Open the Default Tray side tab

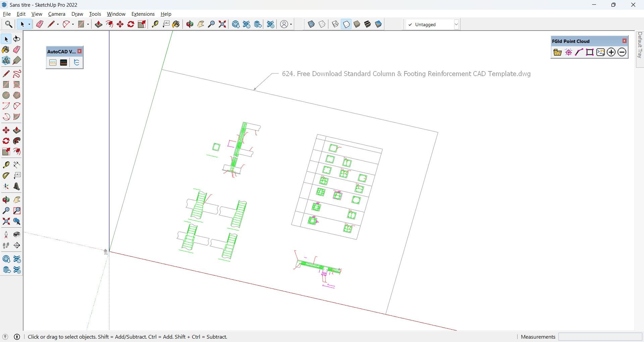tap(640, 45)
